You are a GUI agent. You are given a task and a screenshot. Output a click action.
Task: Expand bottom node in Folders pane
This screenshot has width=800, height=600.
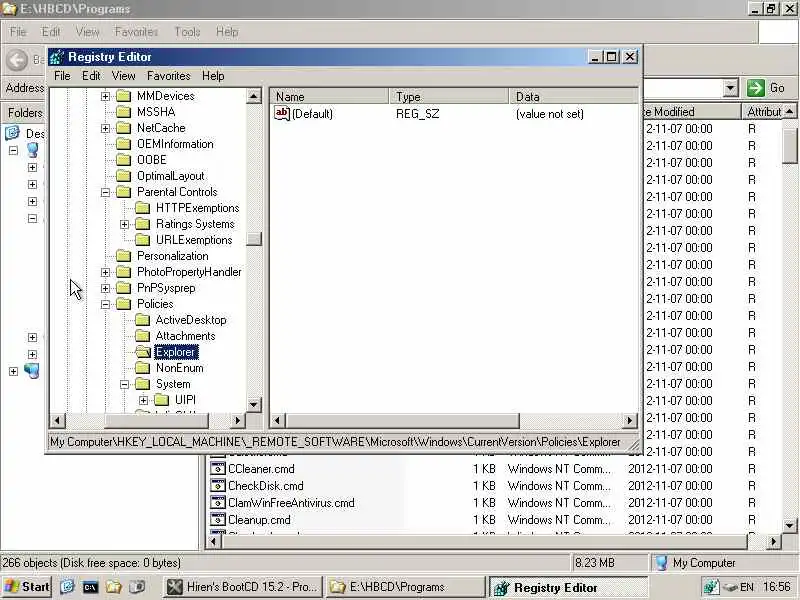pyautogui.click(x=13, y=371)
